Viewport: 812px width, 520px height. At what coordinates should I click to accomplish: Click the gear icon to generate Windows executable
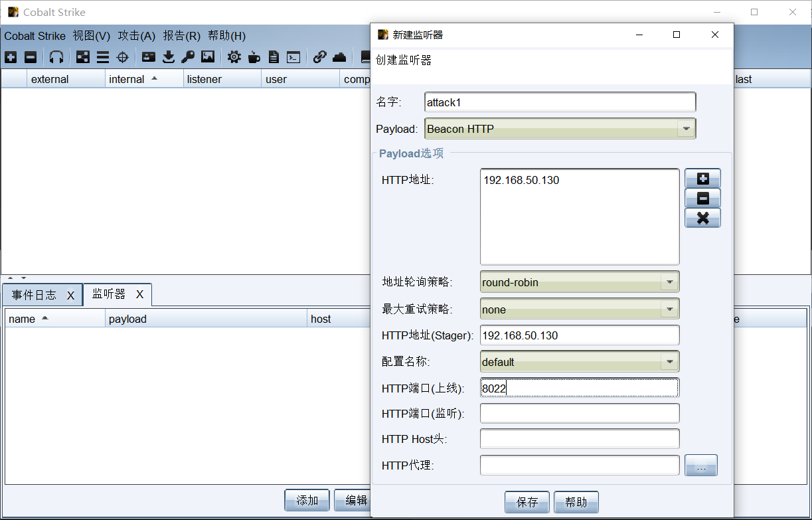pyautogui.click(x=234, y=57)
